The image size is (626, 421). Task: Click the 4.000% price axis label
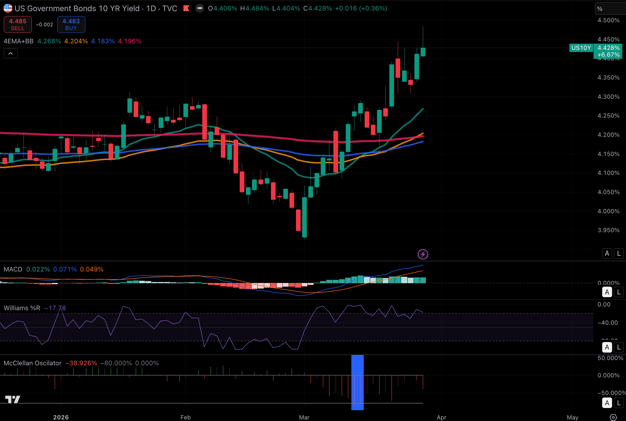[x=608, y=211]
